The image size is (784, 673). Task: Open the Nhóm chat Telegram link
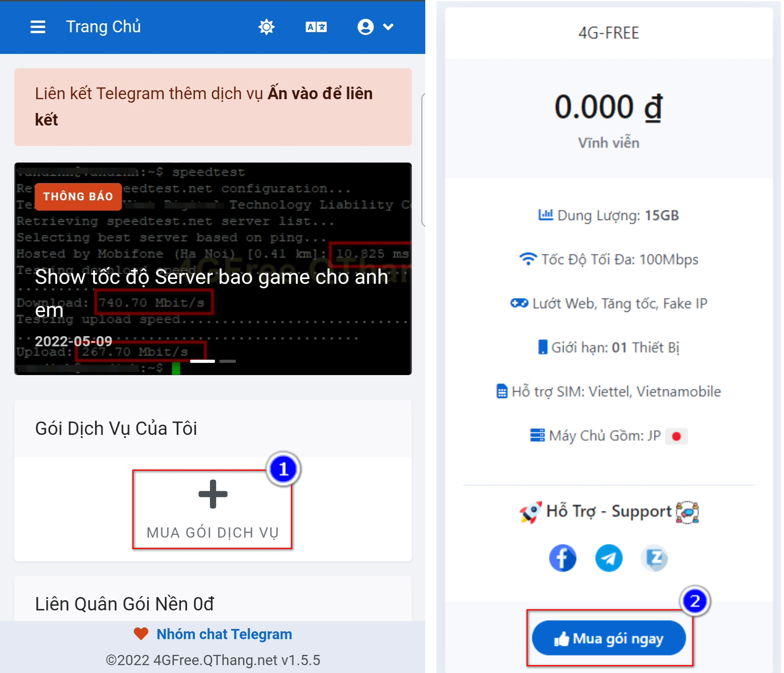[x=224, y=634]
